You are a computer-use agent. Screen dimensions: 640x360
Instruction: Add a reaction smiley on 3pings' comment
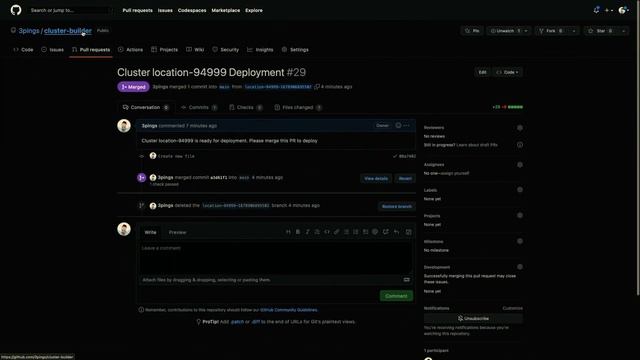click(x=398, y=125)
